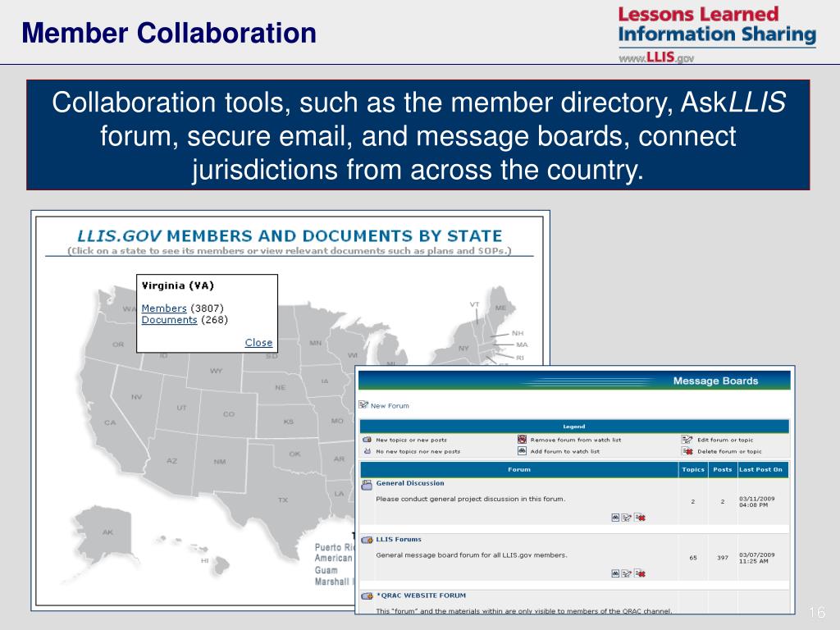Click the QRAC WEBSITE FORUM folder icon
Image resolution: width=840 pixels, height=630 pixels.
coord(367,596)
